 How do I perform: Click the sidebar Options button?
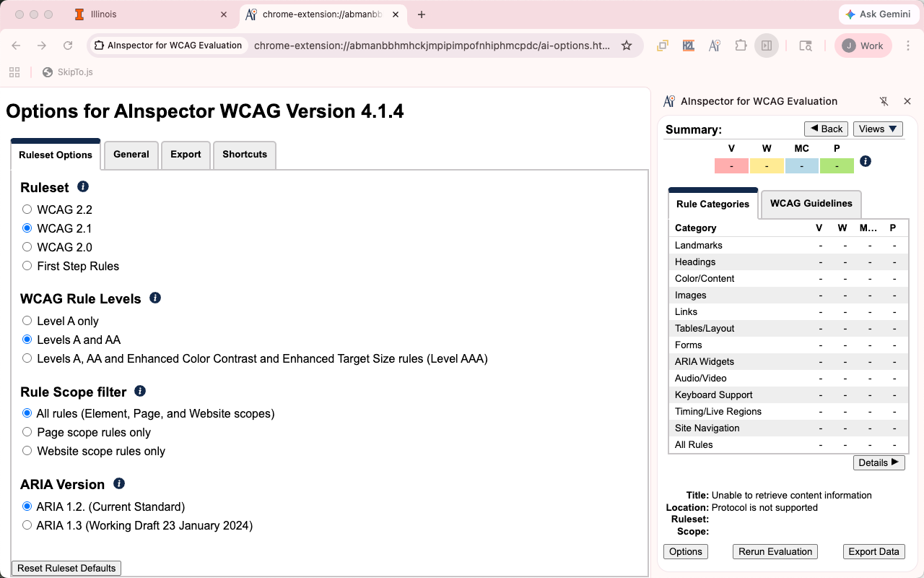click(x=686, y=551)
